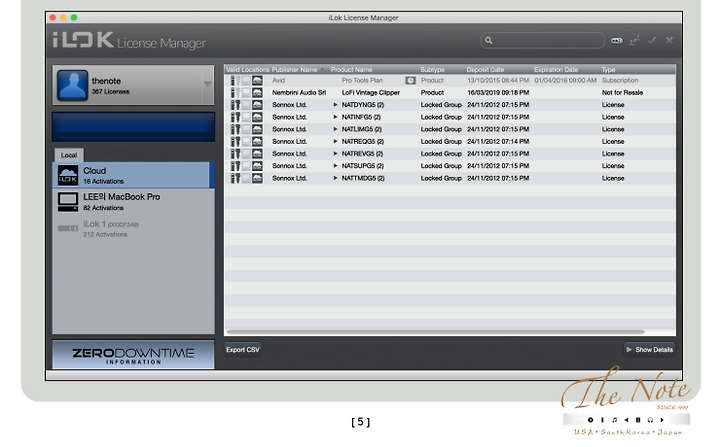The height and width of the screenshot is (447, 720).
Task: Click the laptop icon beside MacBook Pro
Action: [68, 202]
